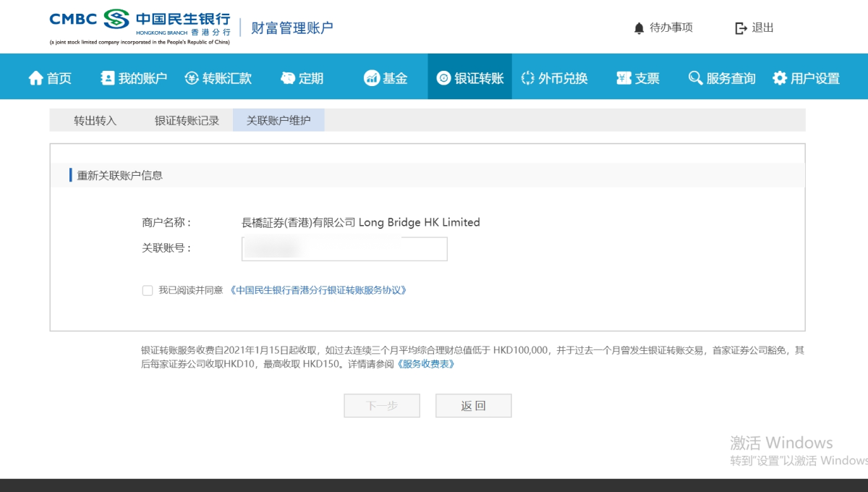The image size is (868, 492).
Task: Tick the 我已阅读并同意 checkbox
Action: (148, 291)
